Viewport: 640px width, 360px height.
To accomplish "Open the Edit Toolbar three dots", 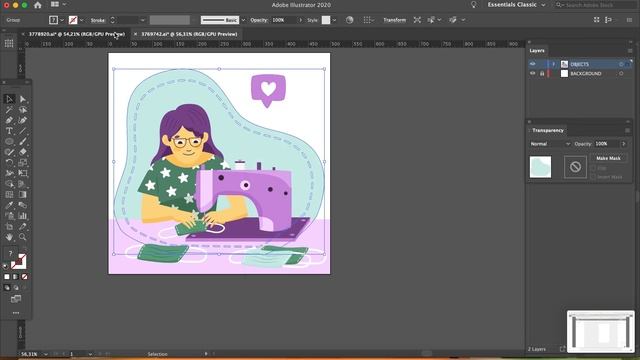I will 16,313.
